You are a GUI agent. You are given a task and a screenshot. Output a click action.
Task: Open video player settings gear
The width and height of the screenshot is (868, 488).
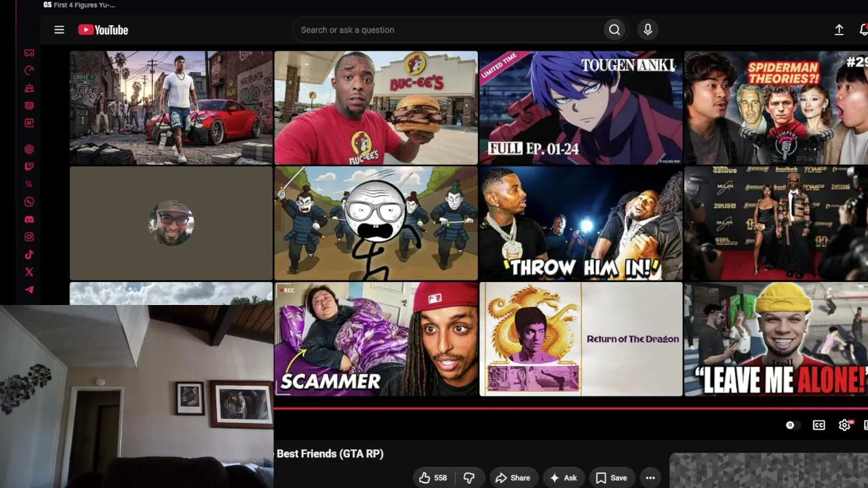844,426
